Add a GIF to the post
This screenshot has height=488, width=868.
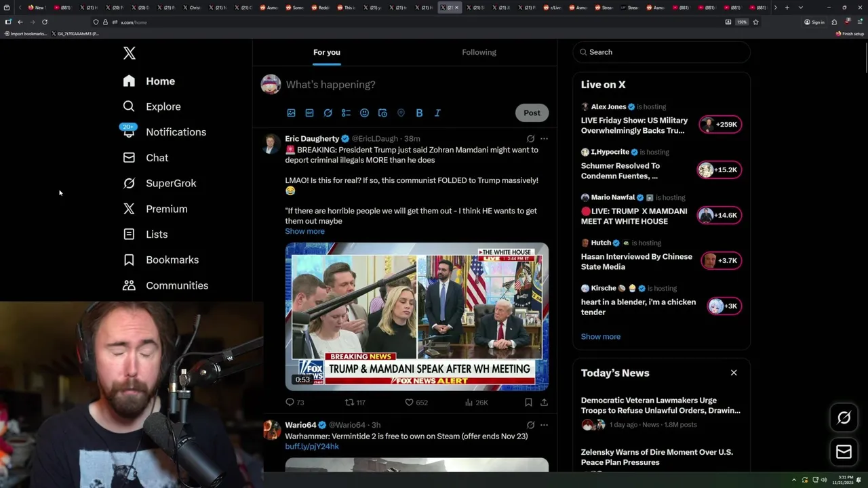pyautogui.click(x=310, y=113)
